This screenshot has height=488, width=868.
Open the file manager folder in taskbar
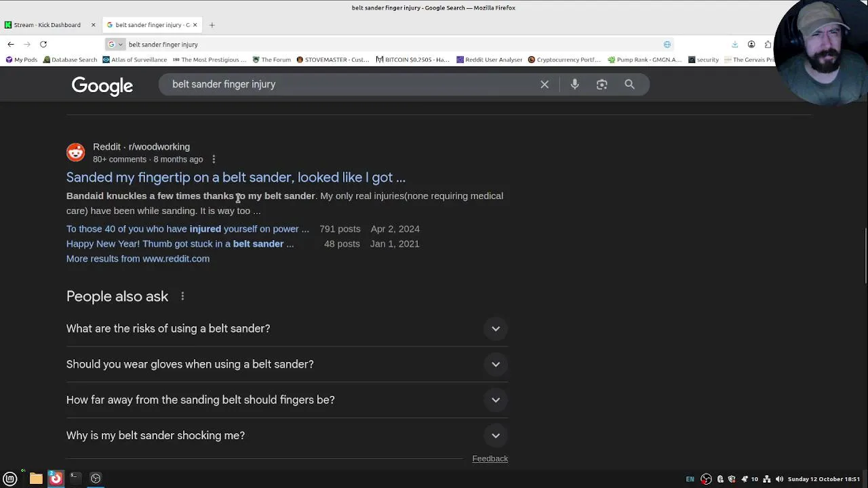click(36, 479)
